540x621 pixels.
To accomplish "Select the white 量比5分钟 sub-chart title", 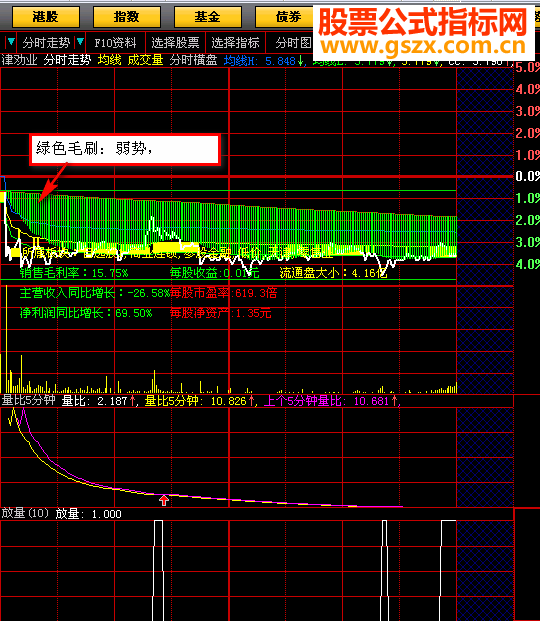I will [x=28, y=400].
